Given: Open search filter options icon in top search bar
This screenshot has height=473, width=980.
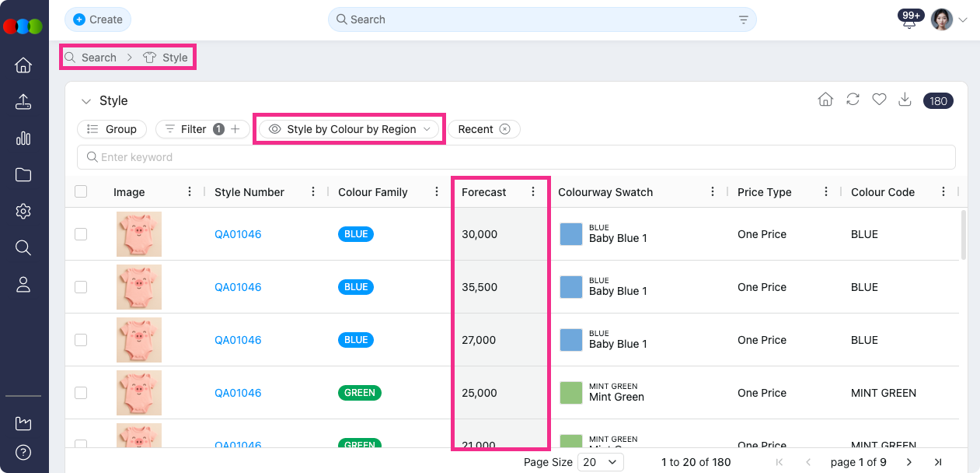Looking at the screenshot, I should click(x=743, y=19).
